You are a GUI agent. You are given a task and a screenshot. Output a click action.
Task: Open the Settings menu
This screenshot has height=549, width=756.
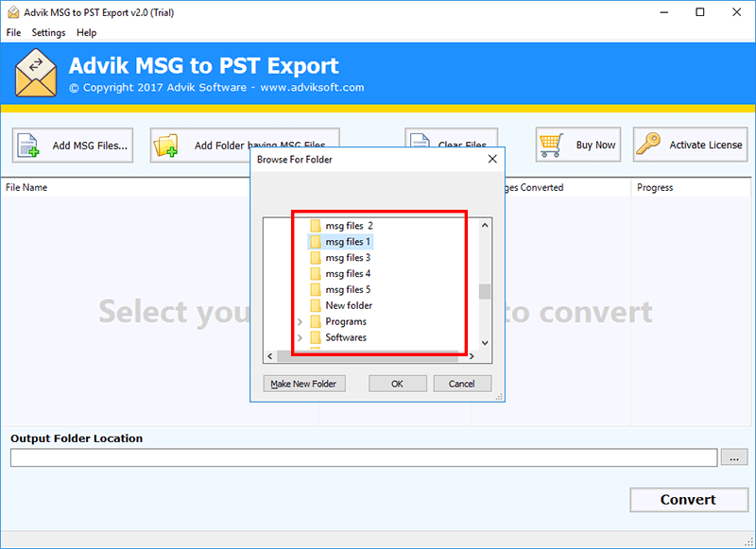(49, 32)
